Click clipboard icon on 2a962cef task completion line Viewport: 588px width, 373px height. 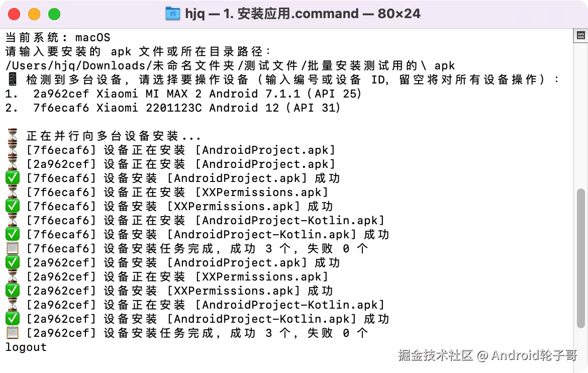(13, 333)
